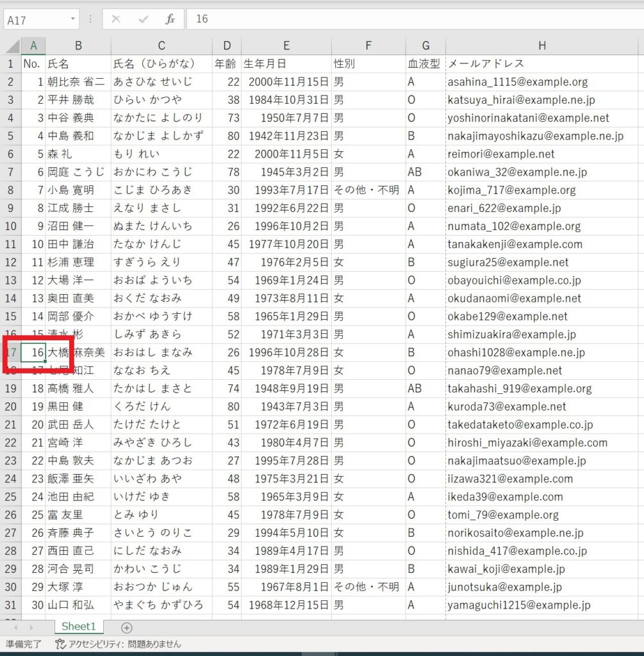
Task: Click the new sheet (+) icon
Action: [x=127, y=628]
